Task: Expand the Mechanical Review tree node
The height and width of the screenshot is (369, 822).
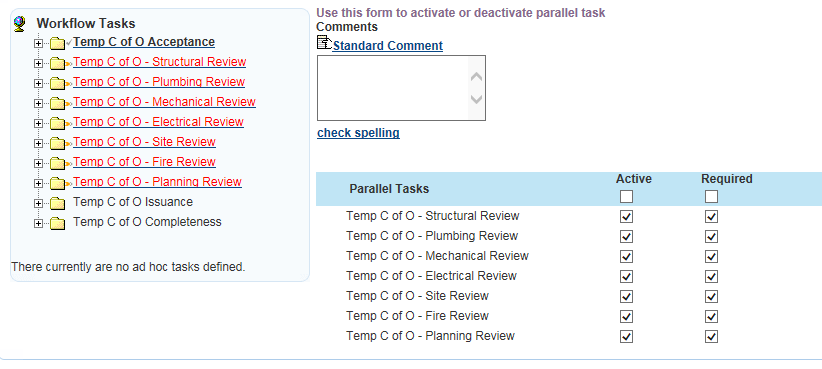Action: 38,103
